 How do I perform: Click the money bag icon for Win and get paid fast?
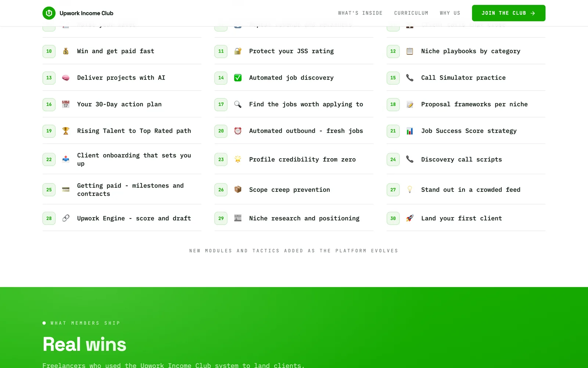(66, 51)
